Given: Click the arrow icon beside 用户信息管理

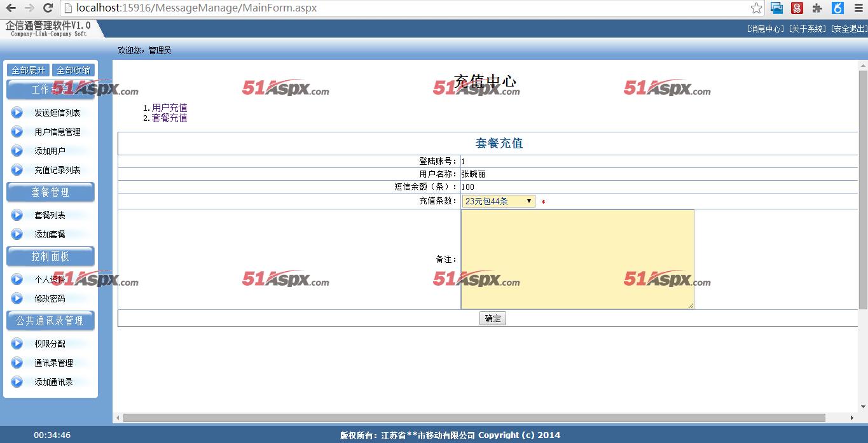Looking at the screenshot, I should 17,132.
